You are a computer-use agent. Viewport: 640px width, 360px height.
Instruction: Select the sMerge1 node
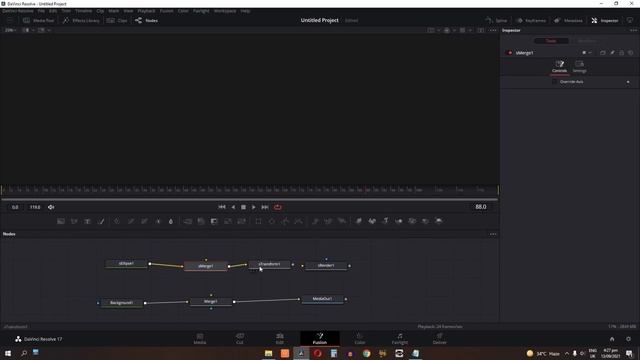pyautogui.click(x=206, y=266)
